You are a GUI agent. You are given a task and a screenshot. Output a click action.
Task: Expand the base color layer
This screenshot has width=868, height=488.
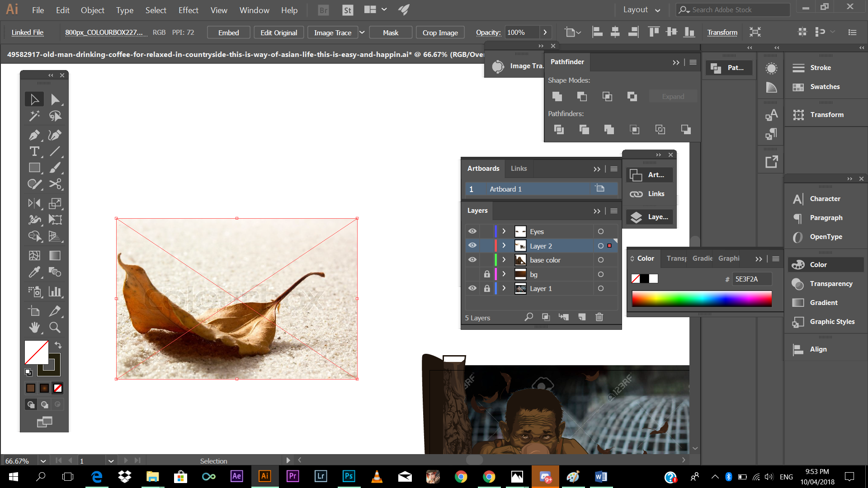tap(504, 260)
